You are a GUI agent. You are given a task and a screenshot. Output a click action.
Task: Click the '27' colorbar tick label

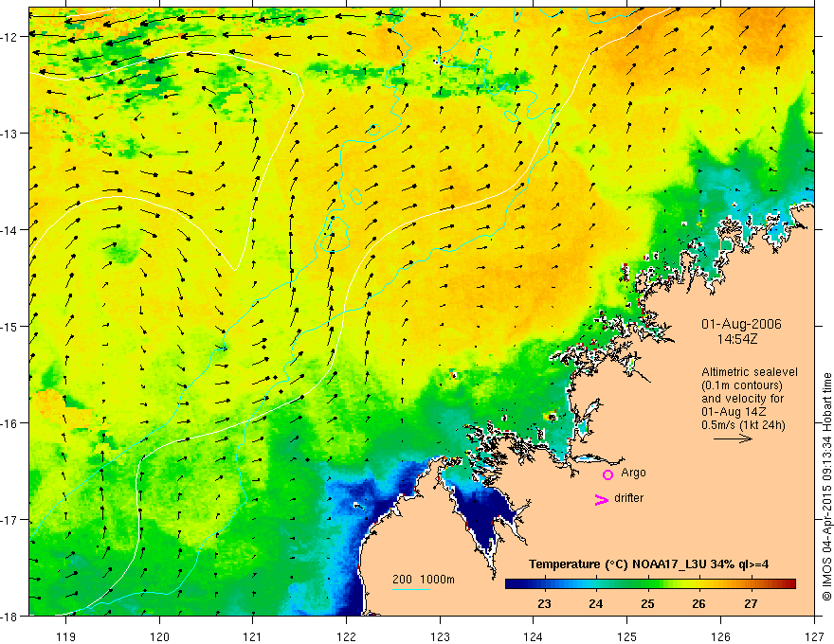751,604
